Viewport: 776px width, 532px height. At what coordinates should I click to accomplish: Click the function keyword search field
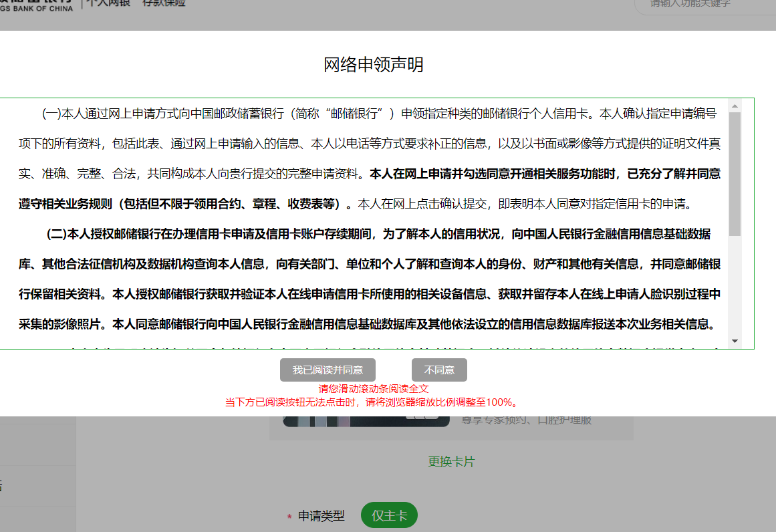tap(705, 5)
